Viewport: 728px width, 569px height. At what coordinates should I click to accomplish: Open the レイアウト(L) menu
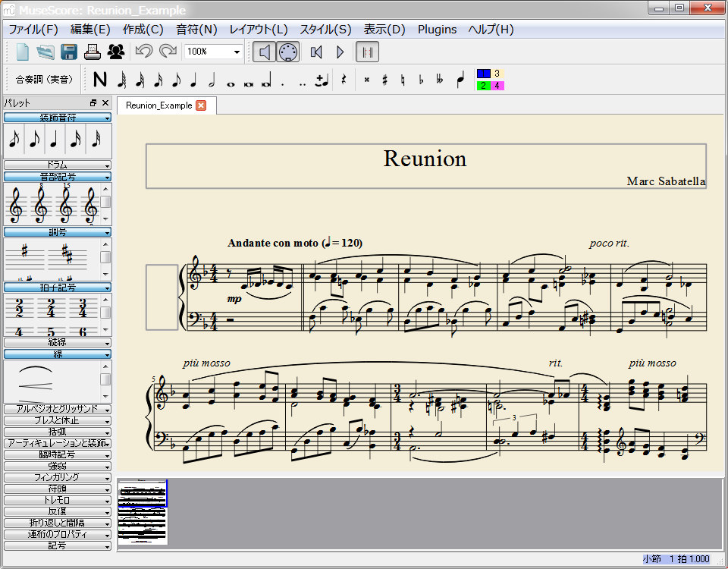259,30
